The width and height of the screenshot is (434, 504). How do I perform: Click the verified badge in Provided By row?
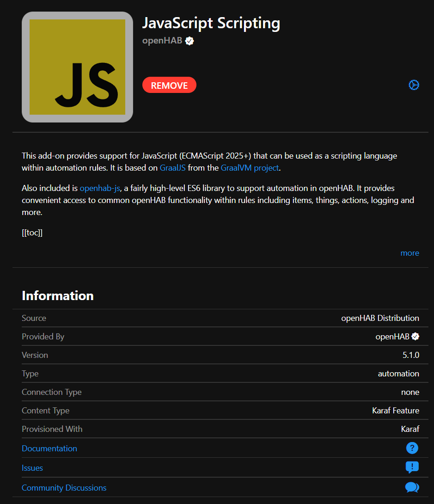416,337
